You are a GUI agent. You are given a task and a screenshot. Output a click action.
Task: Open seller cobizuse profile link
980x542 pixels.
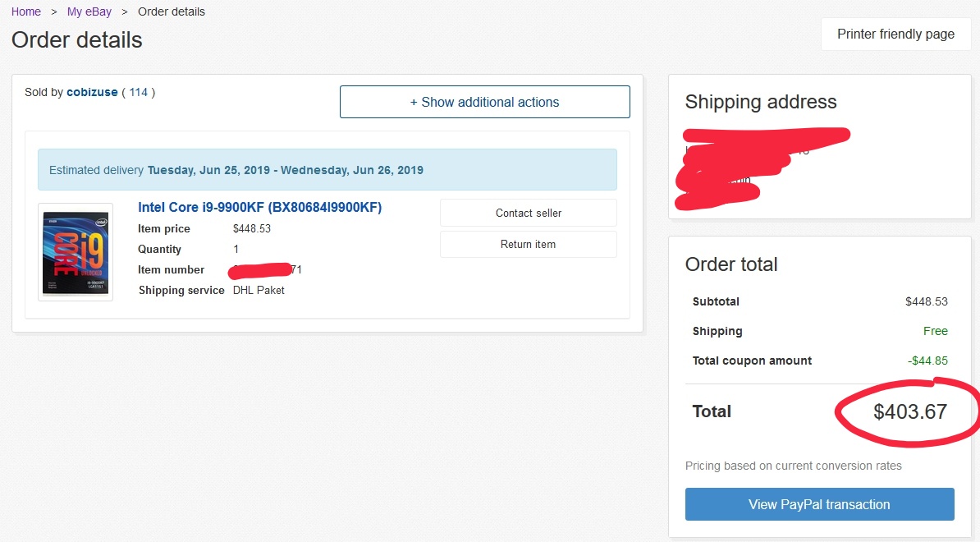pos(92,92)
